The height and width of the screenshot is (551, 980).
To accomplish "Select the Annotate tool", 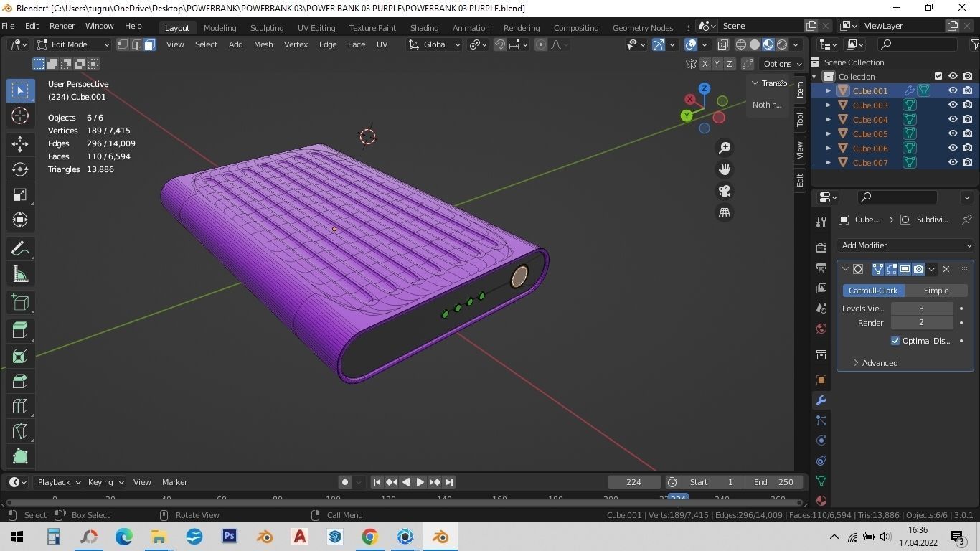I will pos(20,248).
